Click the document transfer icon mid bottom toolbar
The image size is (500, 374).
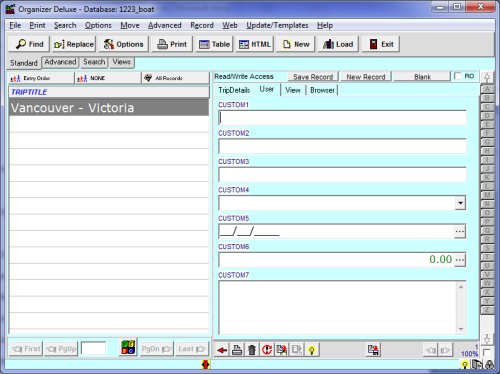[x=373, y=350]
